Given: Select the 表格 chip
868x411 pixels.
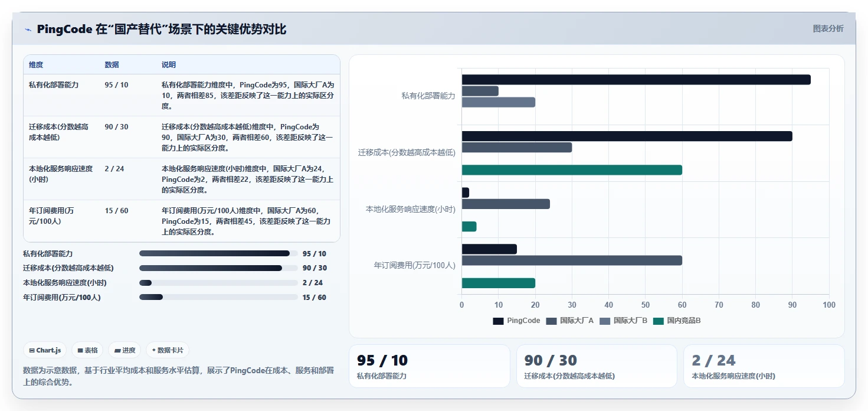Looking at the screenshot, I should [87, 350].
